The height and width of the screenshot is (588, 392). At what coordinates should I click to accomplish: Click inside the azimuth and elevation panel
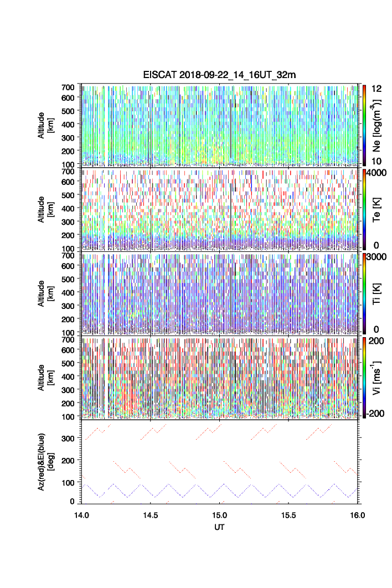[220, 461]
